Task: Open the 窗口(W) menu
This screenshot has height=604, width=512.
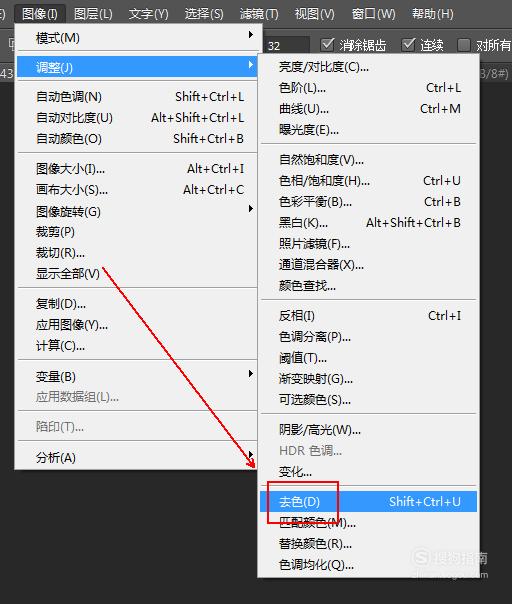Action: point(373,14)
